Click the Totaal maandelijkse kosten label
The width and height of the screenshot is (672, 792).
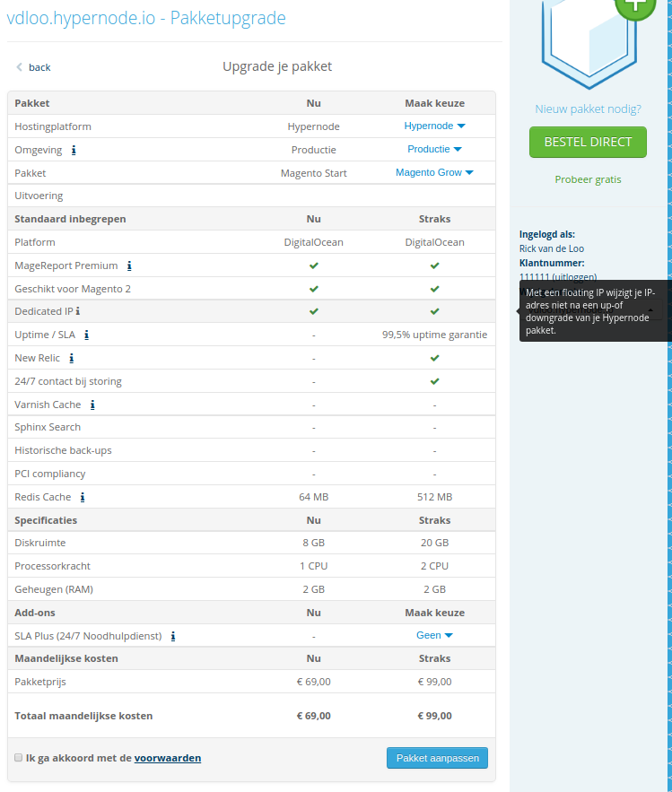(x=83, y=716)
